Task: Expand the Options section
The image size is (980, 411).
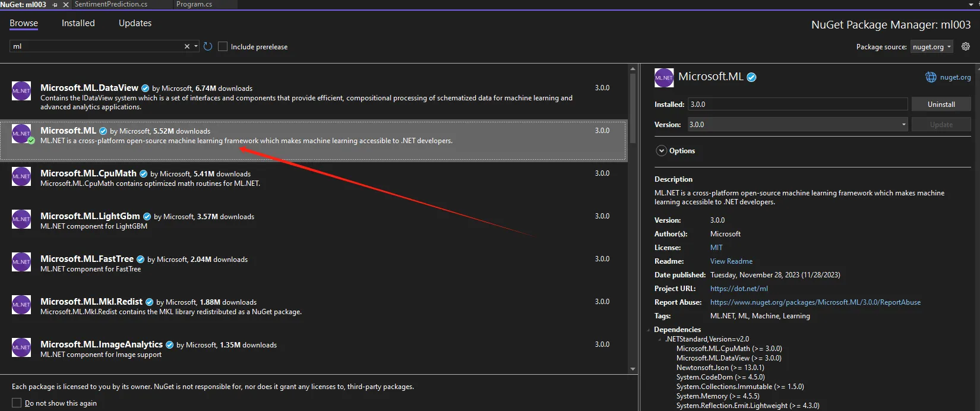Action: (661, 151)
